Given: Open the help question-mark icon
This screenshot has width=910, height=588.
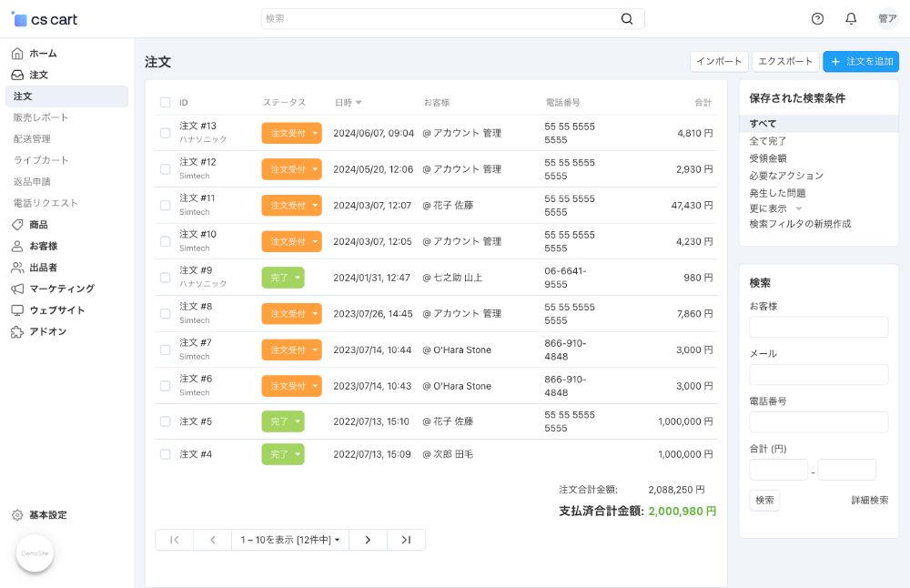Looking at the screenshot, I should point(816,18).
